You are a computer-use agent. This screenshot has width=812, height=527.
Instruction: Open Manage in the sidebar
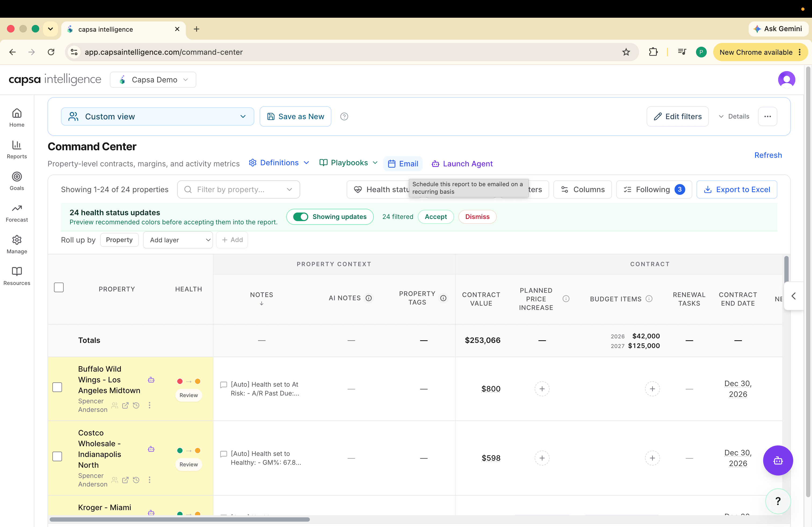(x=17, y=244)
